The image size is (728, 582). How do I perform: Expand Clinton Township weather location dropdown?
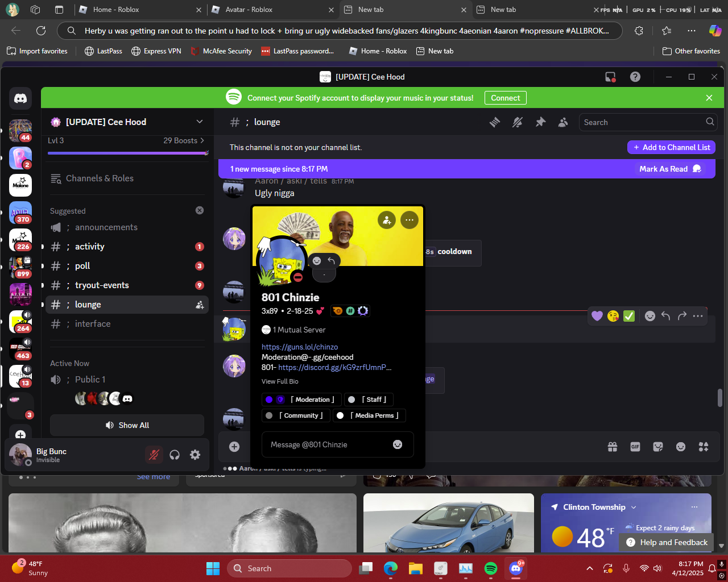tap(634, 507)
